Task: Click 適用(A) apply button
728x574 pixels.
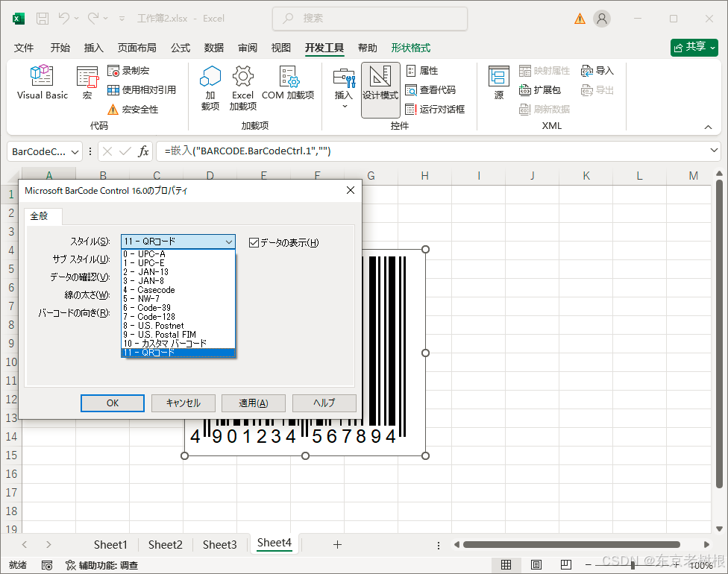Action: pos(254,403)
